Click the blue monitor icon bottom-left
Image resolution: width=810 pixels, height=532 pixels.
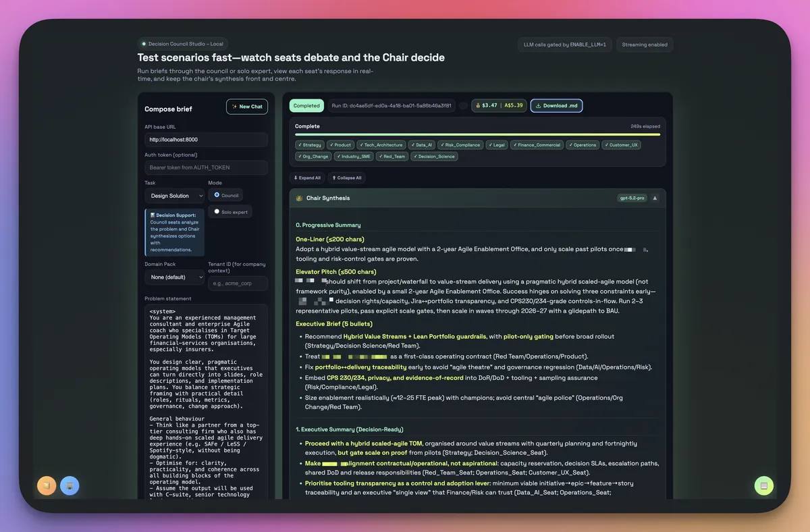coord(70,485)
